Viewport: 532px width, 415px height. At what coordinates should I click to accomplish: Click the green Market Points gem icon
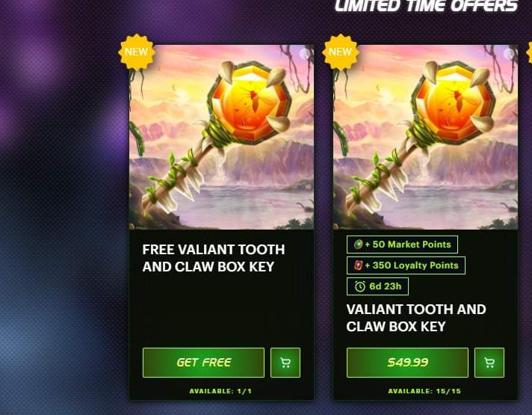[359, 245]
